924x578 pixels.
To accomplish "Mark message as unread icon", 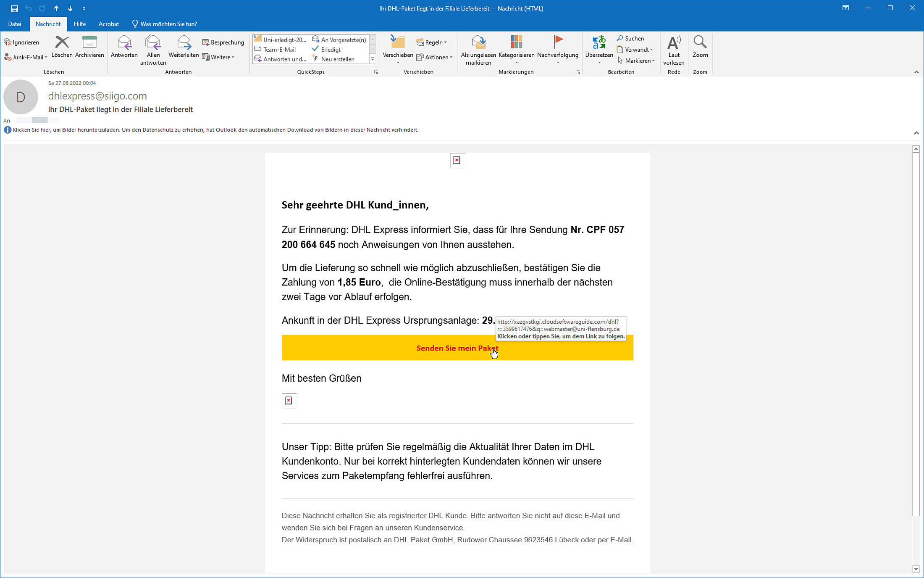I will 478,42.
